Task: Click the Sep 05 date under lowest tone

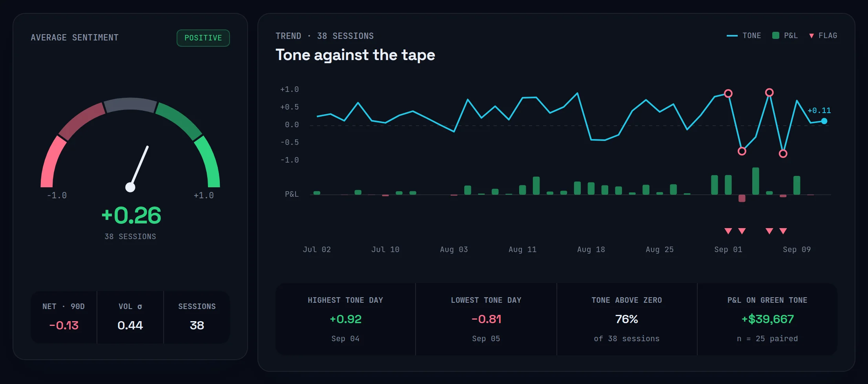Action: tap(486, 338)
